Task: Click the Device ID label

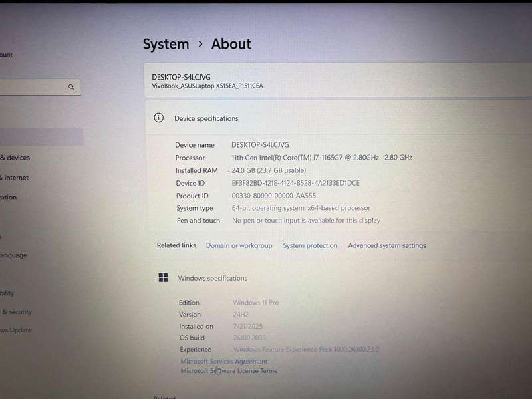Action: tap(190, 184)
